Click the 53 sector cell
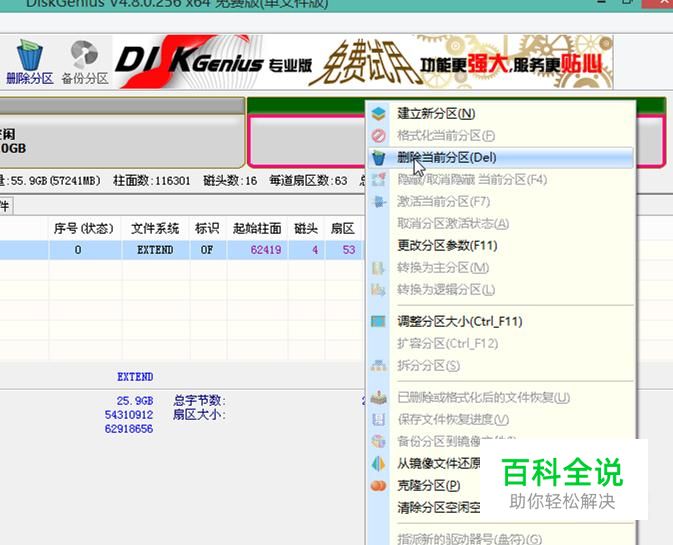 click(343, 250)
